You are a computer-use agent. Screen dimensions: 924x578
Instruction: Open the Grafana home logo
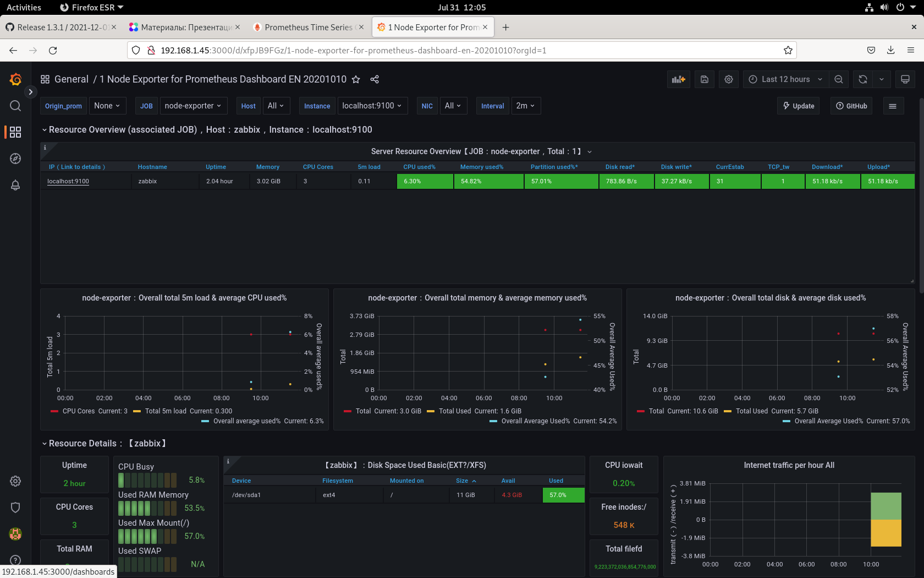coord(15,79)
